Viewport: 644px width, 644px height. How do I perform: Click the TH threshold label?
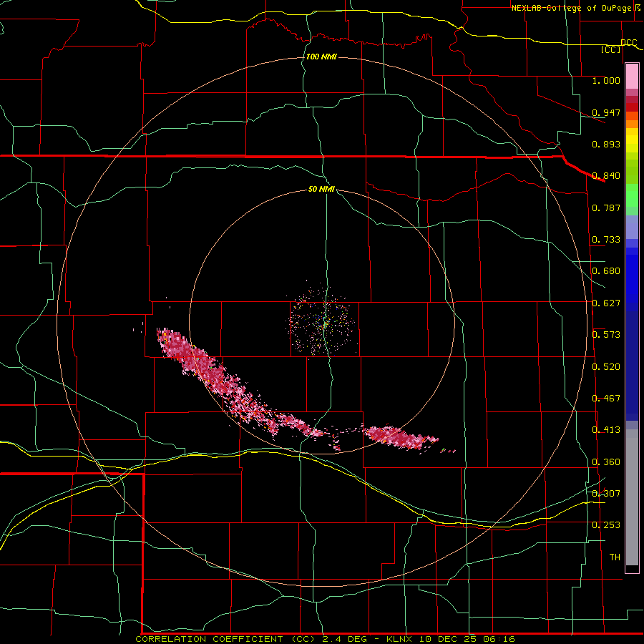click(615, 557)
